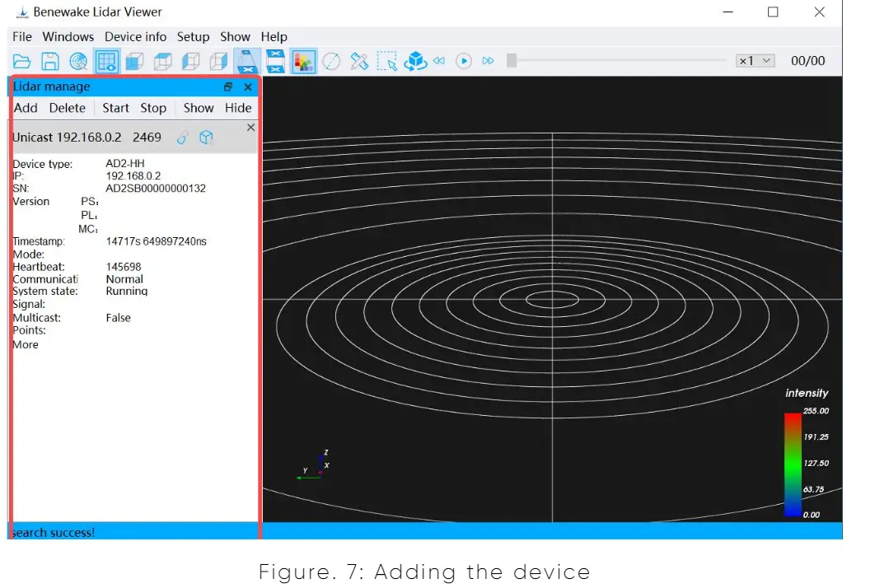Click the circle with diagonal line icon
The image size is (889, 588).
(332, 61)
